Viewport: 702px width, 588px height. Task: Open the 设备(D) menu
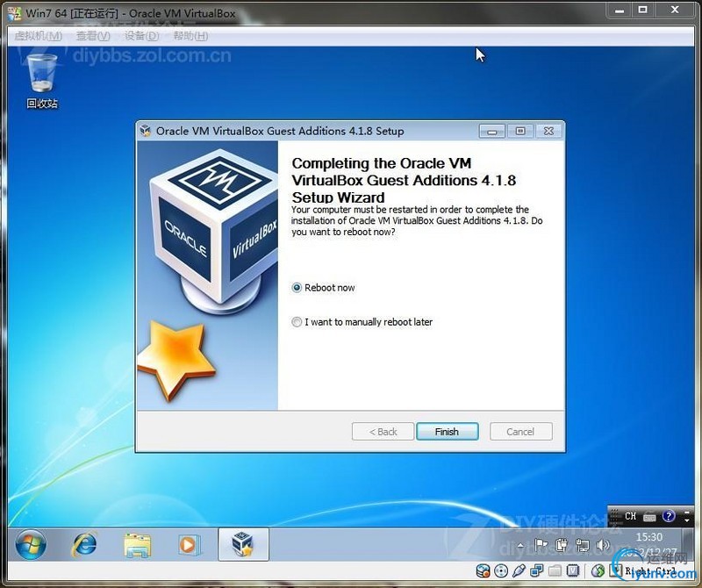pos(141,36)
